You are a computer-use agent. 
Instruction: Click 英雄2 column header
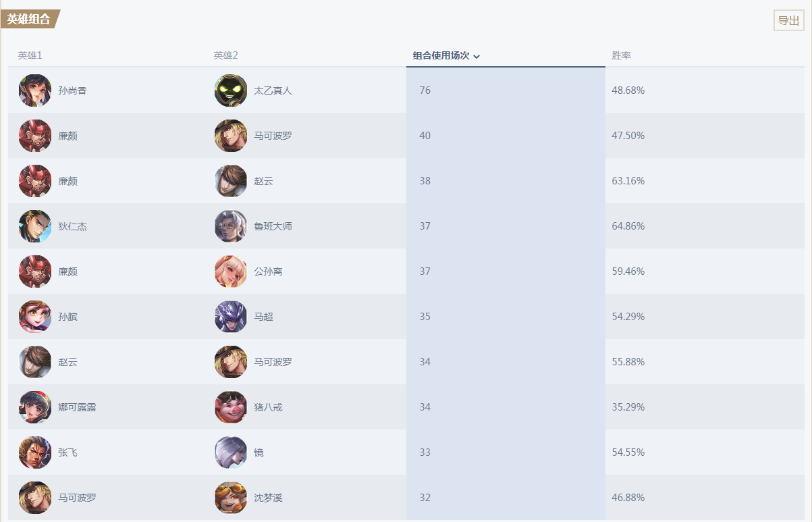click(225, 55)
